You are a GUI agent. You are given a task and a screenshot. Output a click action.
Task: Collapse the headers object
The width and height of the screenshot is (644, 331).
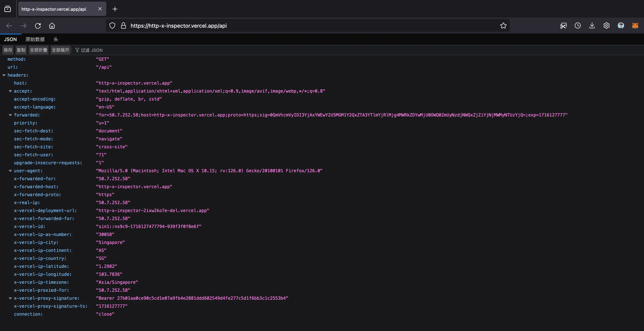[4, 75]
